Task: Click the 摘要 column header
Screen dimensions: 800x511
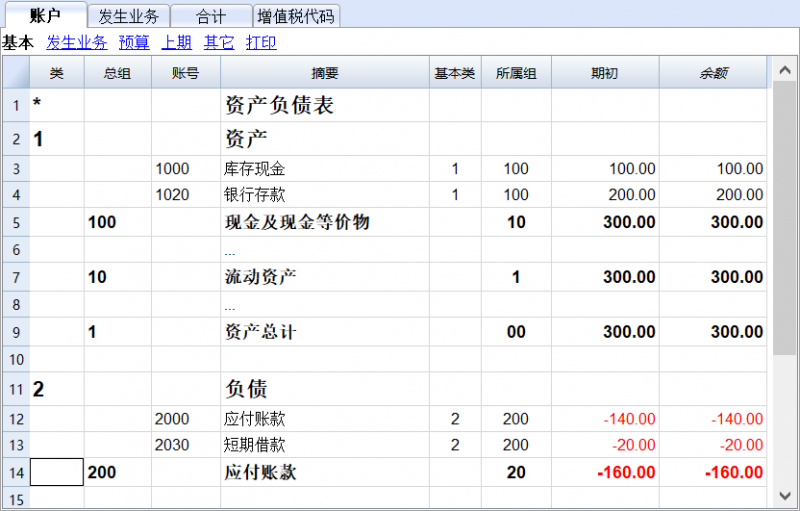Action: click(325, 73)
